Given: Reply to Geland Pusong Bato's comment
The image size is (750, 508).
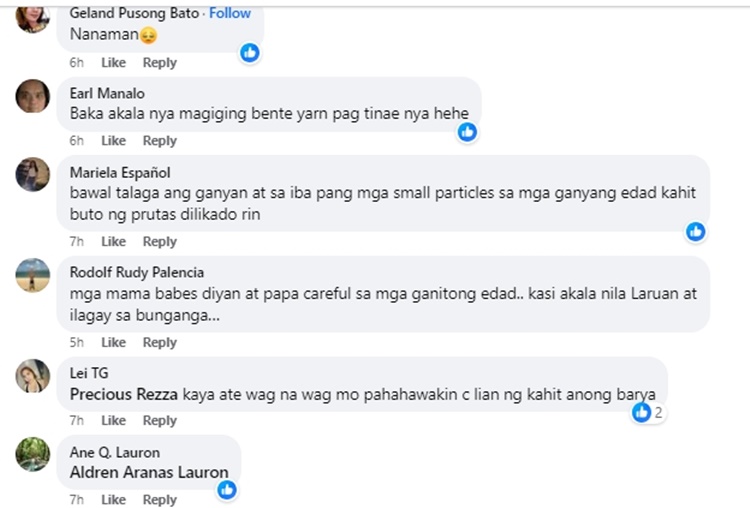Looking at the screenshot, I should pyautogui.click(x=159, y=62).
